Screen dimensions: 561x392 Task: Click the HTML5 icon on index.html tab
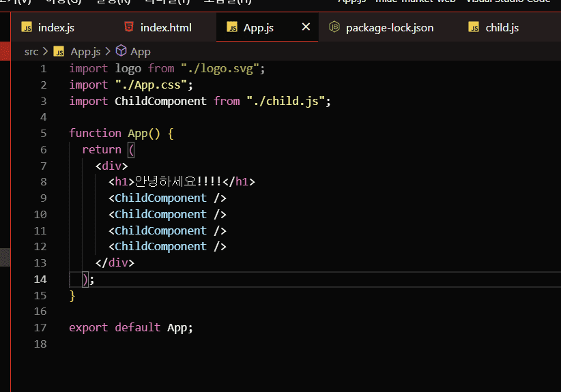click(x=129, y=27)
